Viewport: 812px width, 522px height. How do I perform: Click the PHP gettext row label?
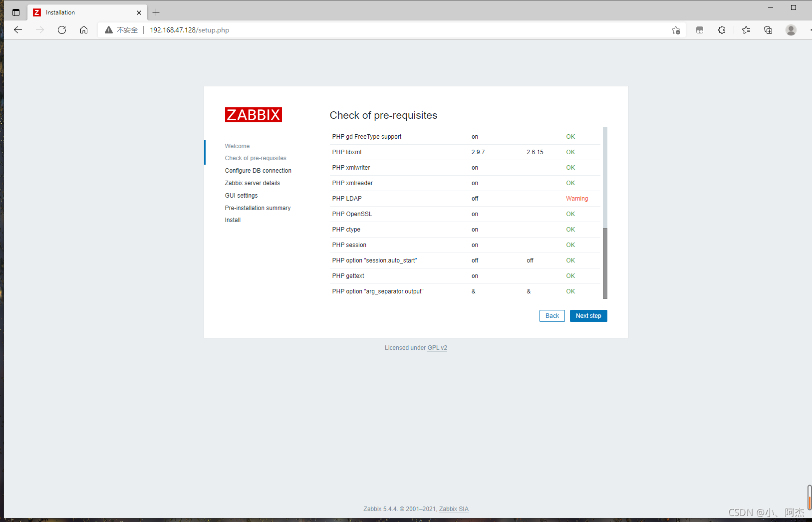(348, 276)
